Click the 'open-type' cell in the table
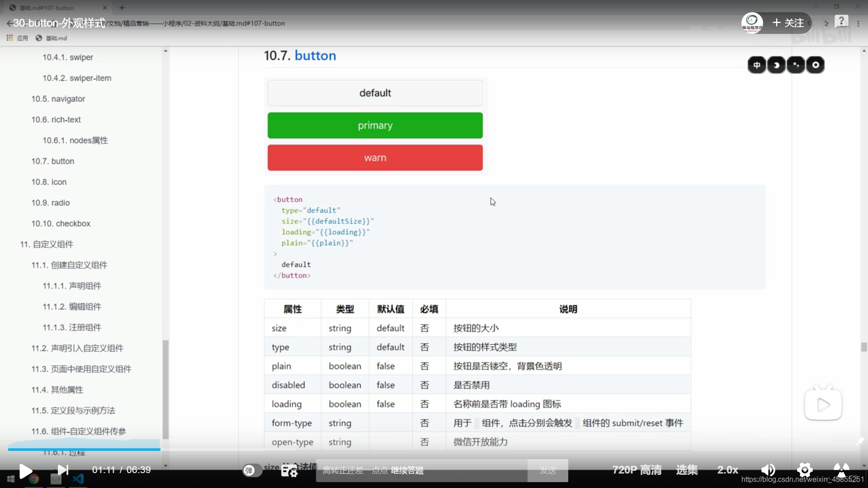Image resolution: width=868 pixels, height=488 pixels. 292,442
